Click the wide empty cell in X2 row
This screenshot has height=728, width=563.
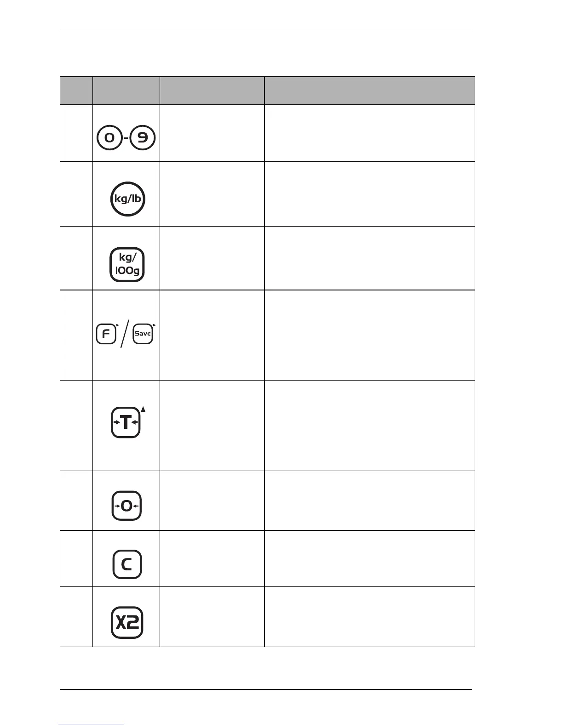[369, 617]
